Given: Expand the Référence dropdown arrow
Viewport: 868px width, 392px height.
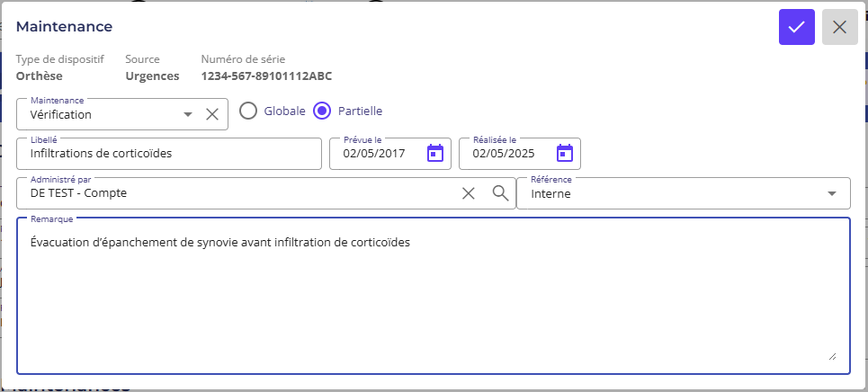Looking at the screenshot, I should tap(831, 193).
